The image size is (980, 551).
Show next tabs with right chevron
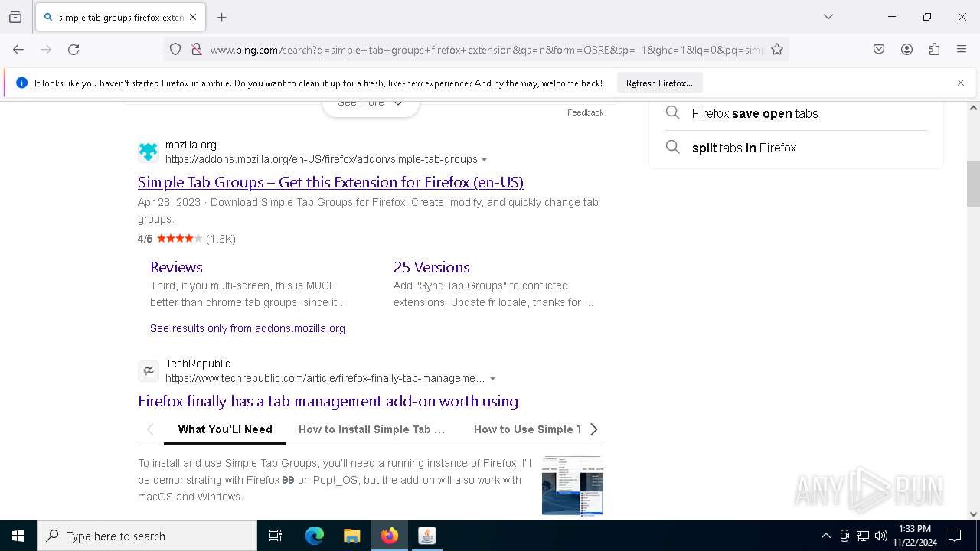click(x=593, y=429)
